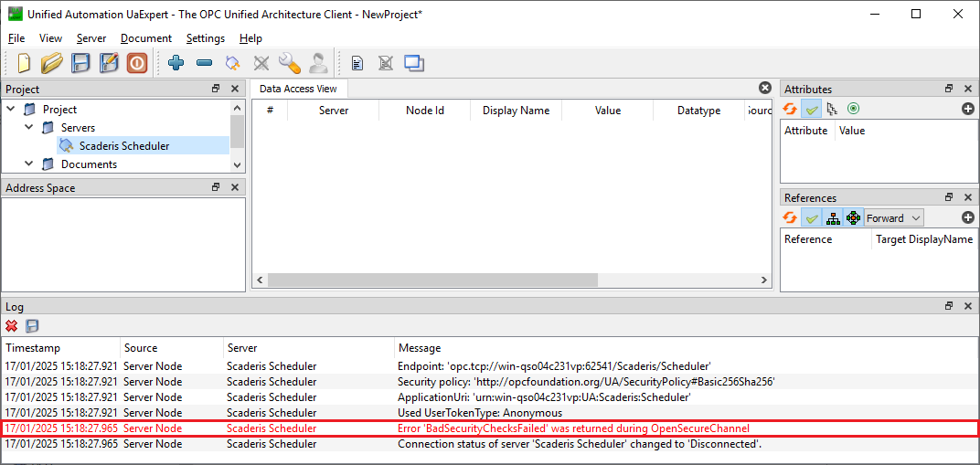Clear the log with red X icon
980x465 pixels.
click(x=12, y=326)
